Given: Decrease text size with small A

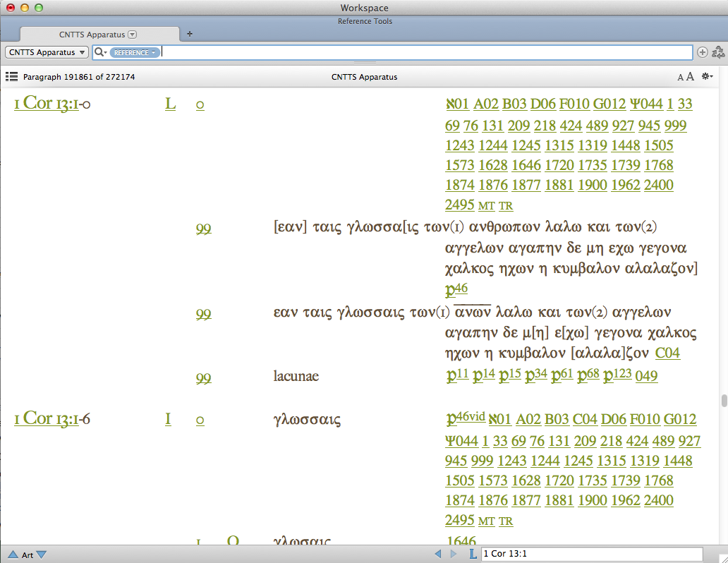Looking at the screenshot, I should (x=680, y=77).
